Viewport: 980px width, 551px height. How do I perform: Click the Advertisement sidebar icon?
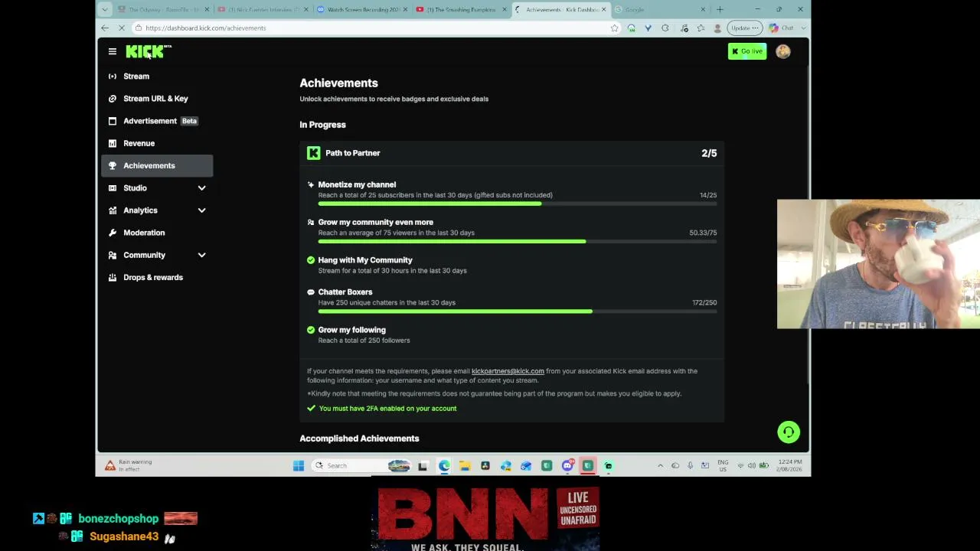[113, 121]
